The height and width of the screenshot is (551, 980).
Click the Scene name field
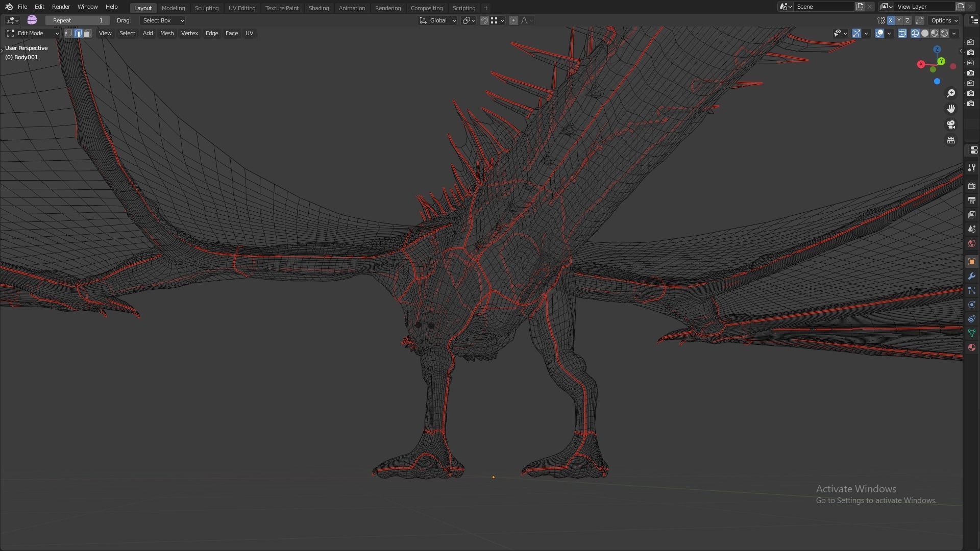click(x=824, y=7)
